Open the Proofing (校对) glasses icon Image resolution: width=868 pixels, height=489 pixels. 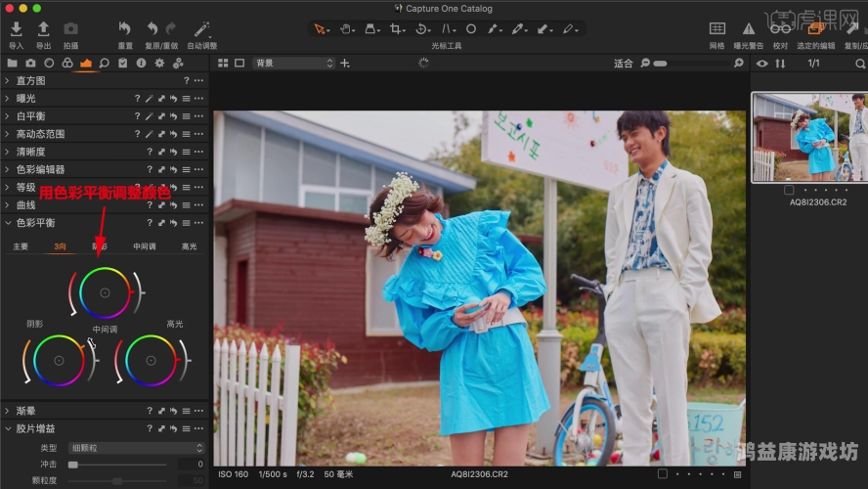tap(779, 29)
